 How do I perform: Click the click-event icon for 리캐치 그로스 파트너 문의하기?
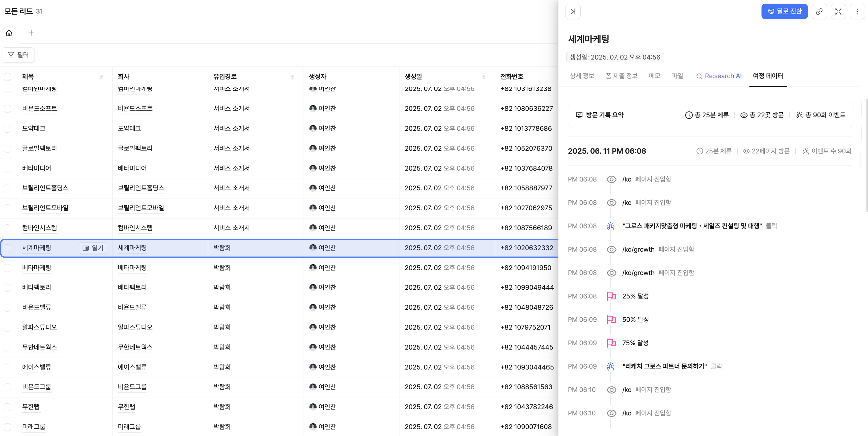(611, 366)
